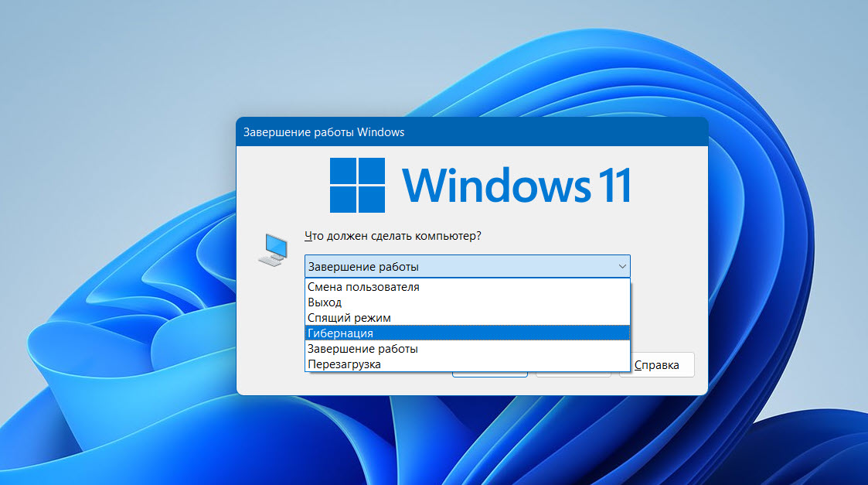This screenshot has width=868, height=485.
Task: Click the Windows 11 logo squares
Action: (357, 185)
